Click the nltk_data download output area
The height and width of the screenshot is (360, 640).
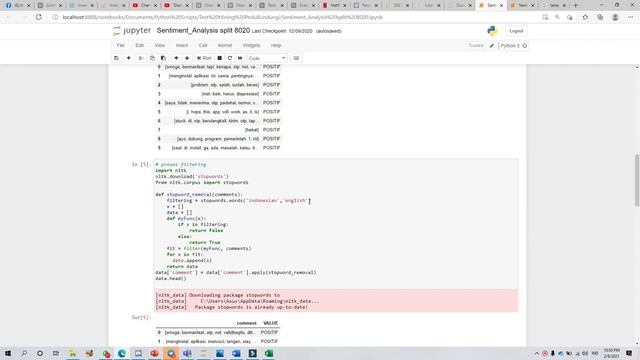point(336,301)
